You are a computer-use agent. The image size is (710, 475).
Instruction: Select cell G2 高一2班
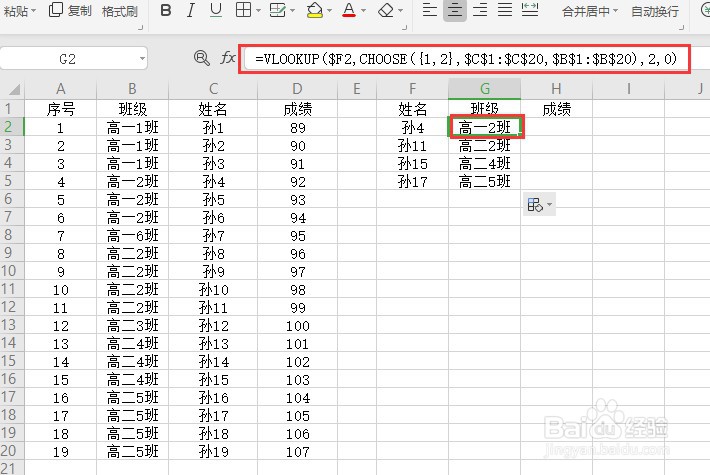pos(485,127)
